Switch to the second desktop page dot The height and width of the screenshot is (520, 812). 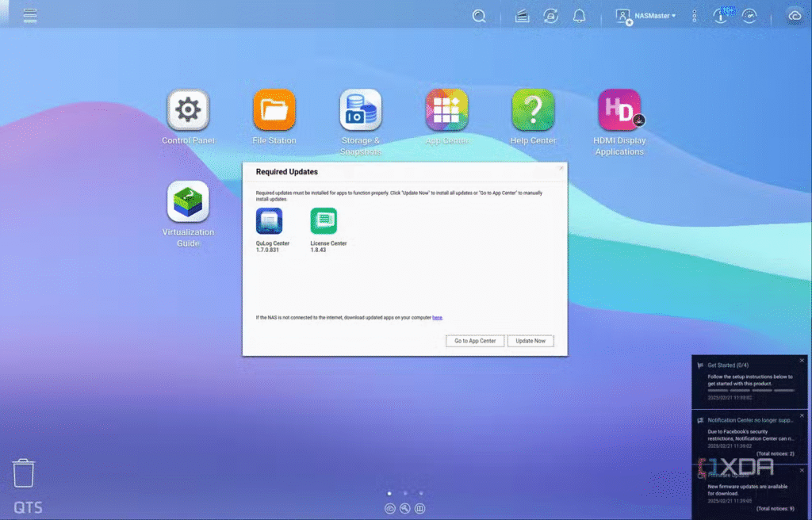[405, 493]
